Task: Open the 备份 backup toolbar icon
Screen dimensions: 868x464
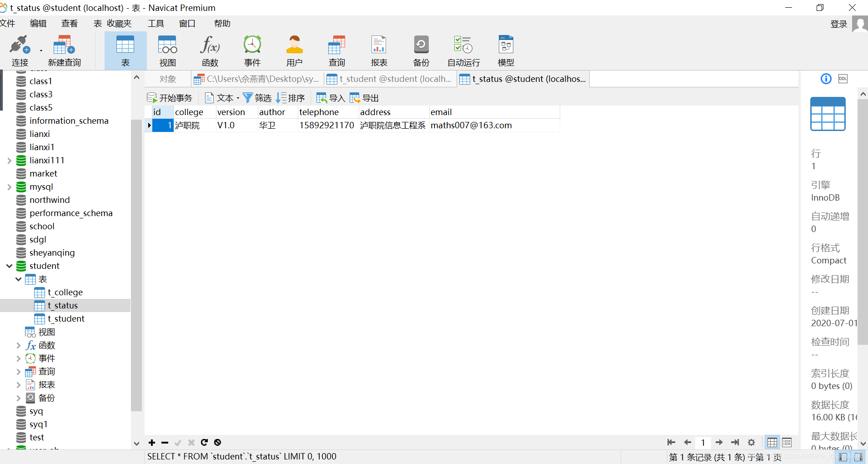Action: [x=421, y=51]
